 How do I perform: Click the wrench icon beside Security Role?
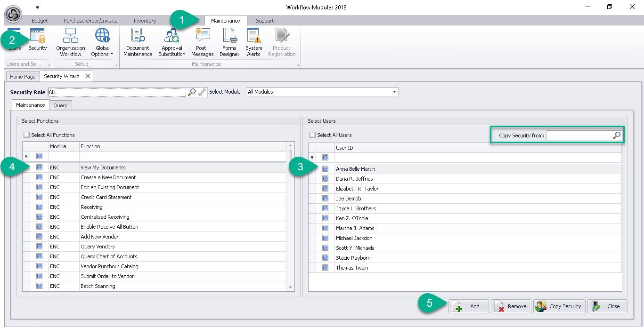202,92
